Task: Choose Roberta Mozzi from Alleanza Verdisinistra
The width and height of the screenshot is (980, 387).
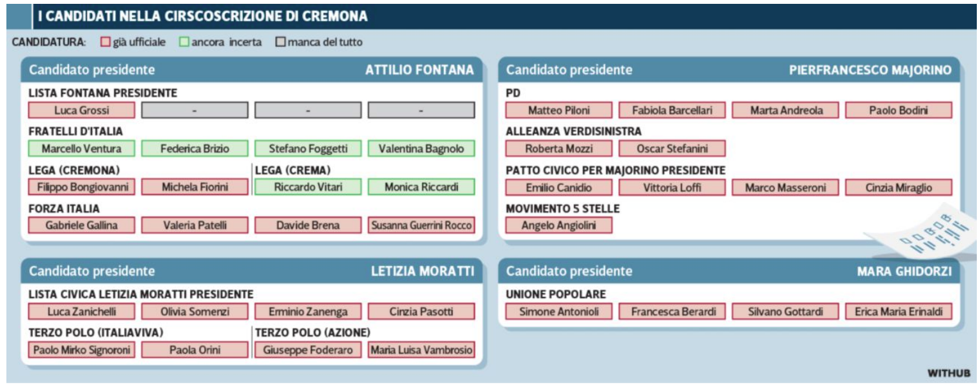Action: [x=559, y=148]
